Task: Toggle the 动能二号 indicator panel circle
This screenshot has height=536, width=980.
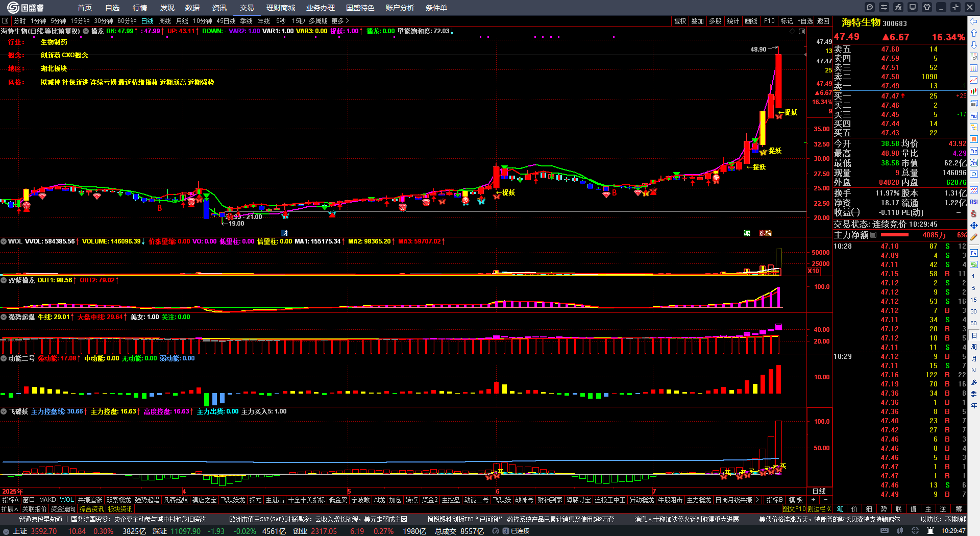Action: [x=4, y=358]
